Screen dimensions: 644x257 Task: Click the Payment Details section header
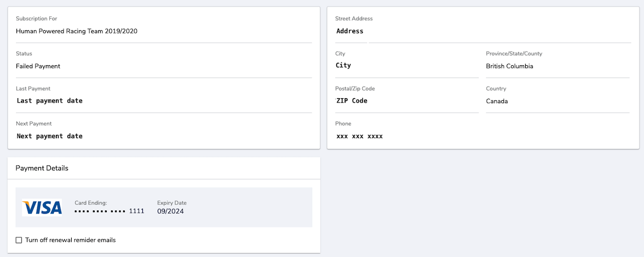click(x=42, y=168)
